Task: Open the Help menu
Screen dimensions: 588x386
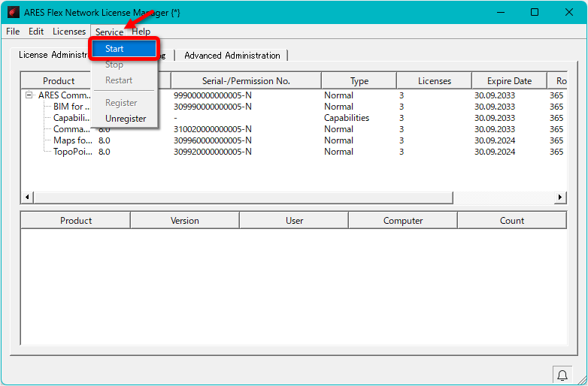Action: pyautogui.click(x=141, y=32)
